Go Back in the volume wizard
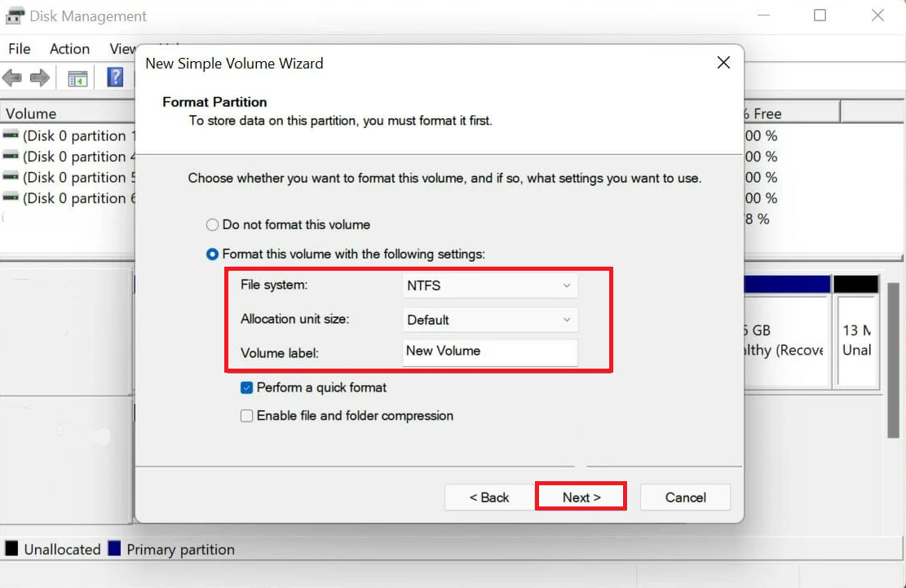Screen dimensions: 906x588 coord(488,497)
